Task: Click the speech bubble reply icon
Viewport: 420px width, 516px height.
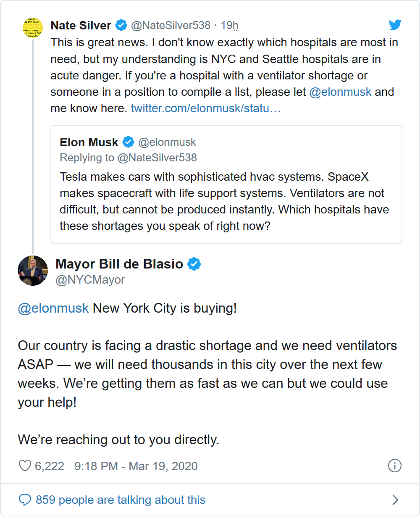Action: pos(25,500)
